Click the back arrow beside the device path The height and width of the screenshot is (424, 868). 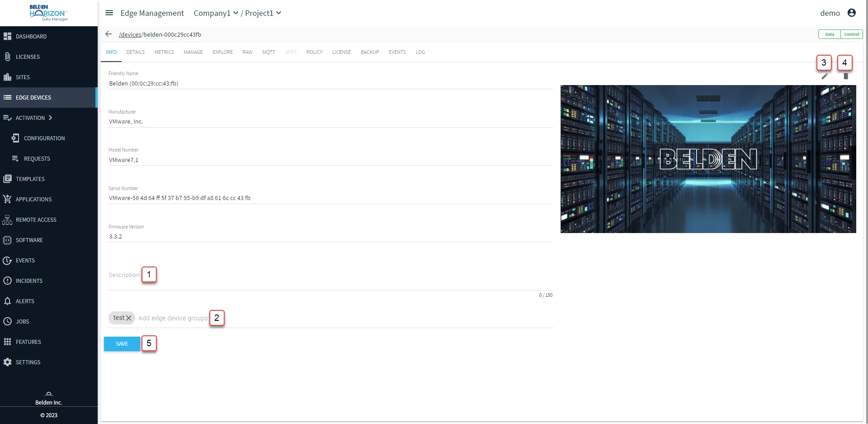(108, 34)
